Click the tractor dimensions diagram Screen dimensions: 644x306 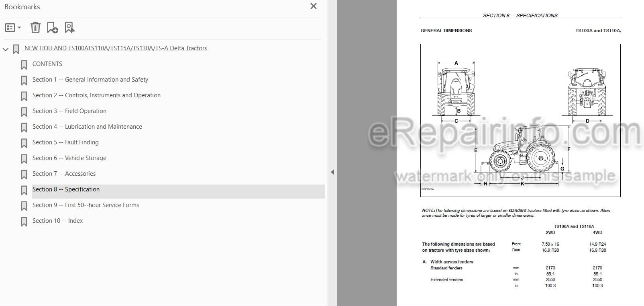tap(520, 120)
